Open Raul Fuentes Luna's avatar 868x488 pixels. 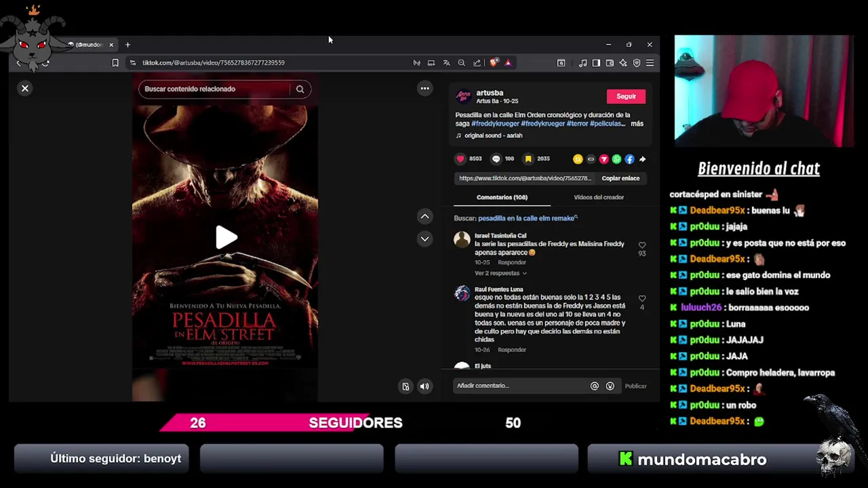462,293
